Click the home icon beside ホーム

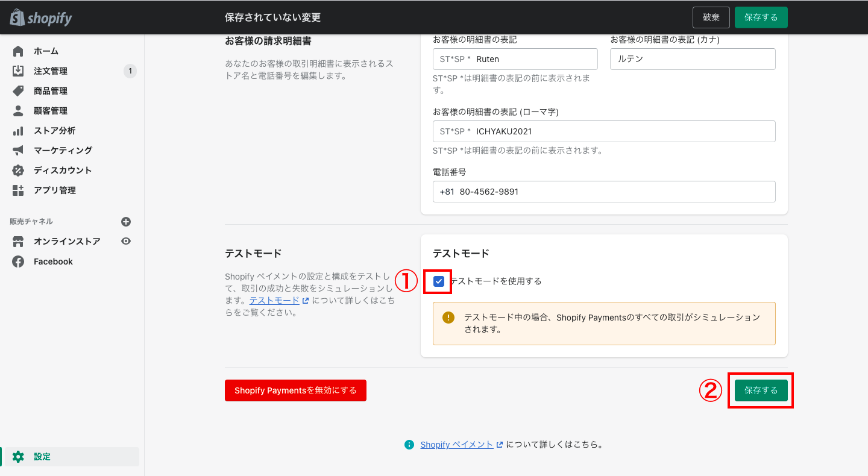click(x=18, y=51)
